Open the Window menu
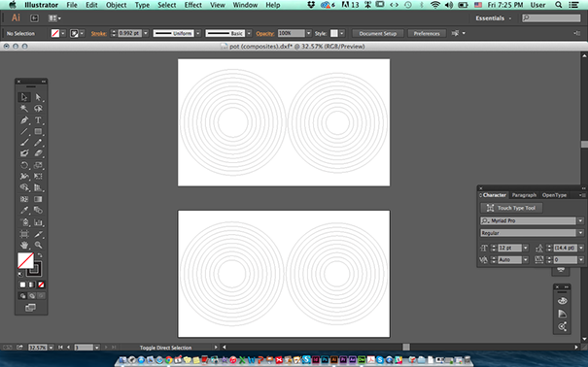Image resolution: width=588 pixels, height=367 pixels. (x=245, y=5)
